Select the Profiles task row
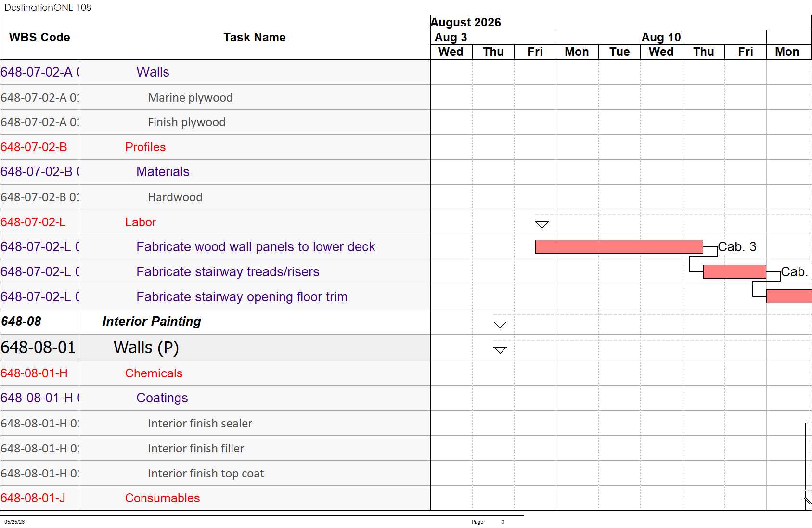 pyautogui.click(x=215, y=147)
